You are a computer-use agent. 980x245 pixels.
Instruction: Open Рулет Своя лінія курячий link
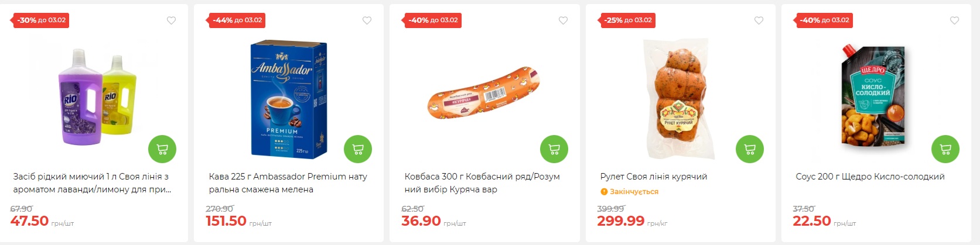[653, 177]
